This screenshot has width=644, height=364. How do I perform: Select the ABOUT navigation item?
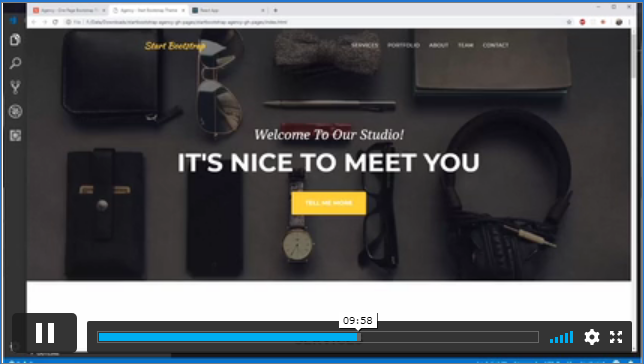[x=439, y=45]
